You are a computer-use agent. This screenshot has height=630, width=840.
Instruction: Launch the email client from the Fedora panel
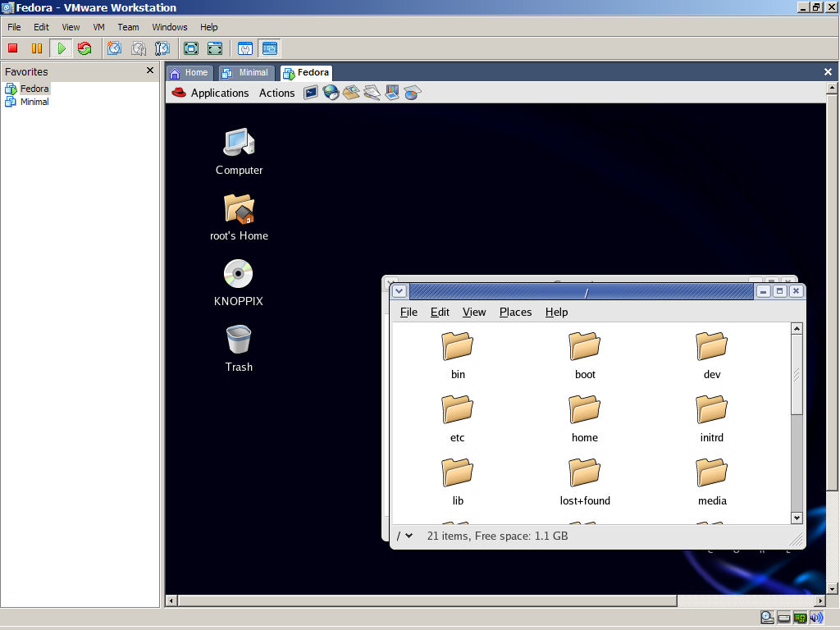(351, 93)
